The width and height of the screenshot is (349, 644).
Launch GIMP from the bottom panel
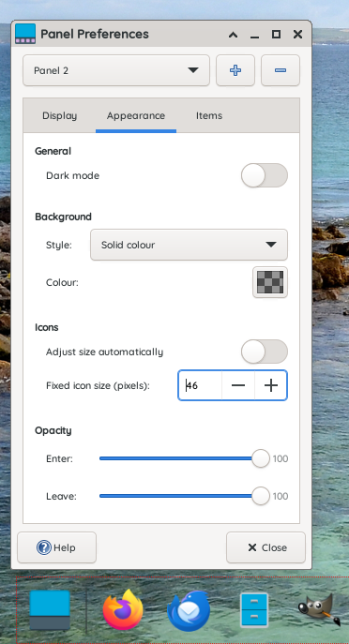click(319, 609)
